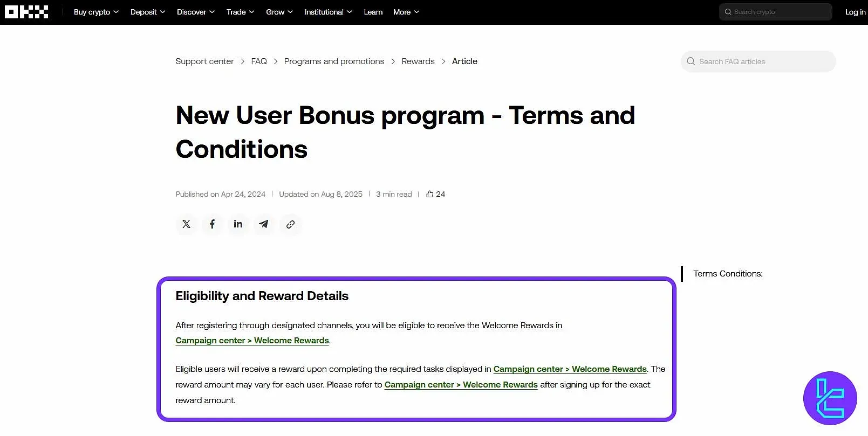The width and height of the screenshot is (868, 436).
Task: Expand the Trade menu
Action: tap(240, 12)
